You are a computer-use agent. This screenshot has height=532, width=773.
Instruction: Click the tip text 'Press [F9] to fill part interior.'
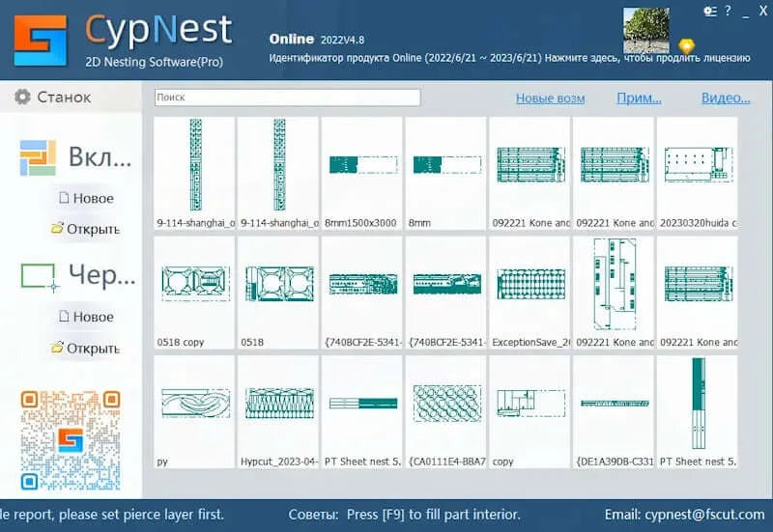(x=433, y=515)
